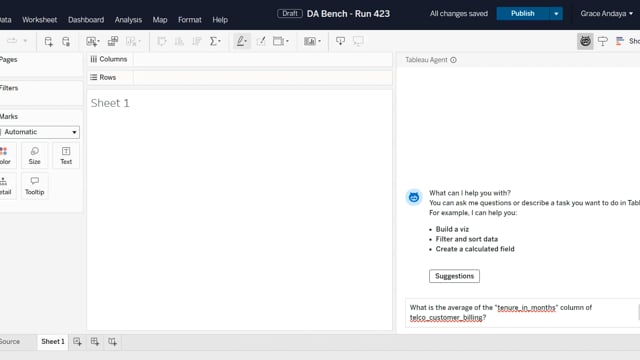Switch to the Data Source tab
Image resolution: width=640 pixels, height=360 pixels.
10,342
